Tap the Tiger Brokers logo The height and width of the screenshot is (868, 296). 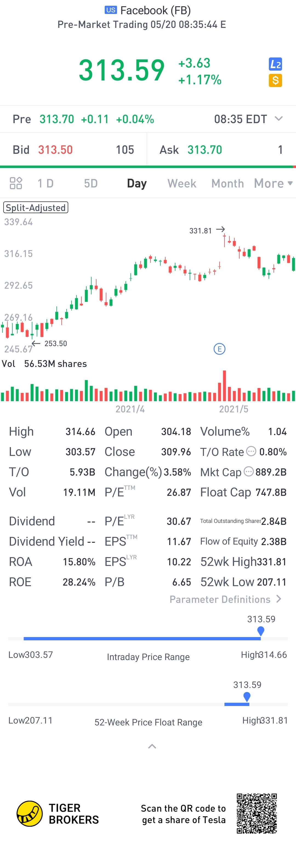[x=30, y=814]
